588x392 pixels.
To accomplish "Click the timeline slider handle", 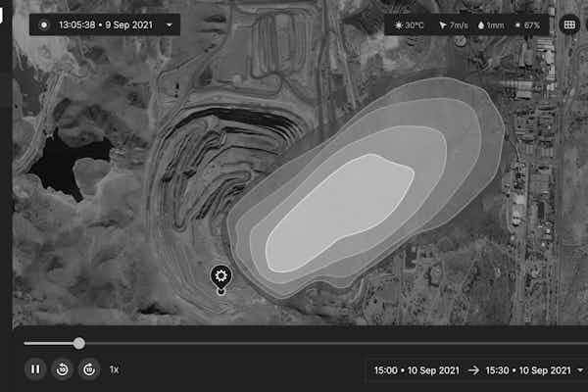I will pyautogui.click(x=79, y=343).
